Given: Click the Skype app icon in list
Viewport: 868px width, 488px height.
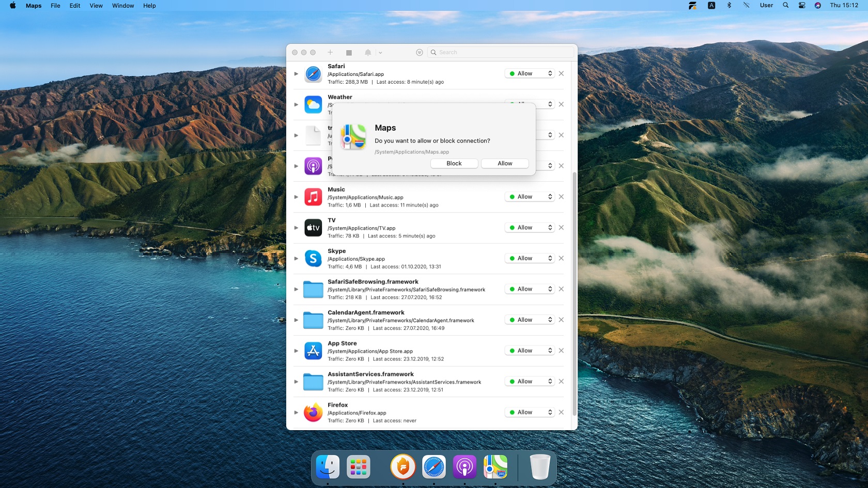Looking at the screenshot, I should pos(313,258).
